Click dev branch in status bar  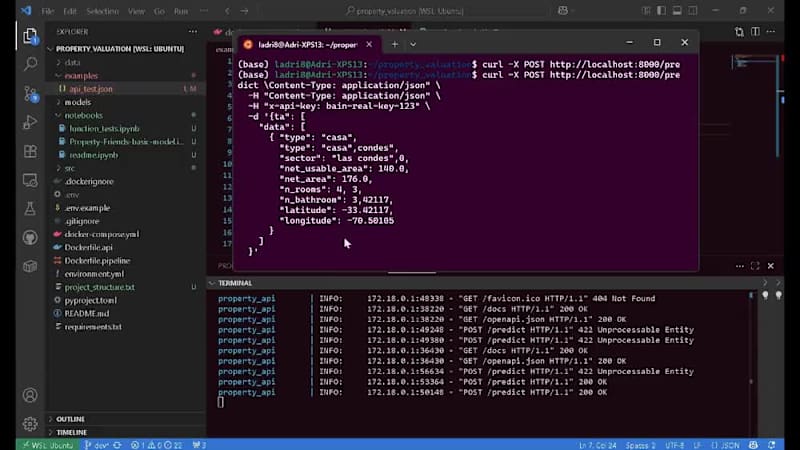tap(96, 445)
